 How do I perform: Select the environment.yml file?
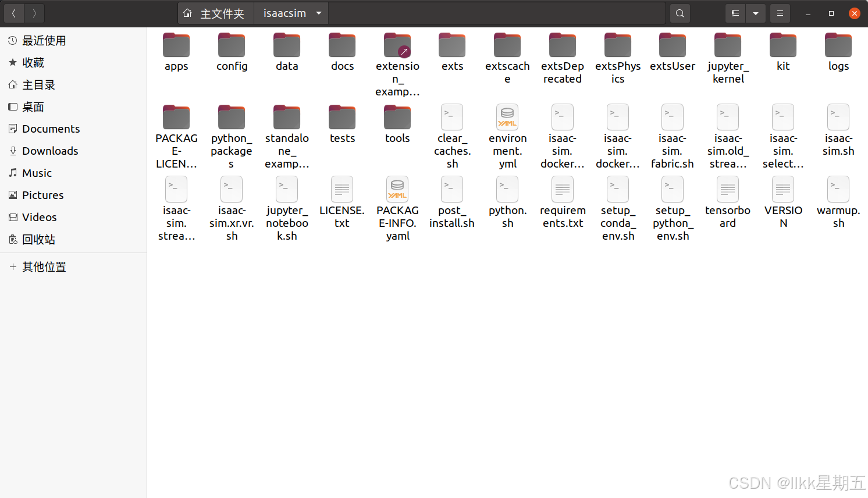coord(507,137)
